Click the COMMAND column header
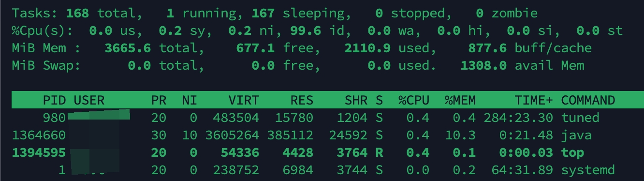The image size is (644, 181). tap(588, 100)
